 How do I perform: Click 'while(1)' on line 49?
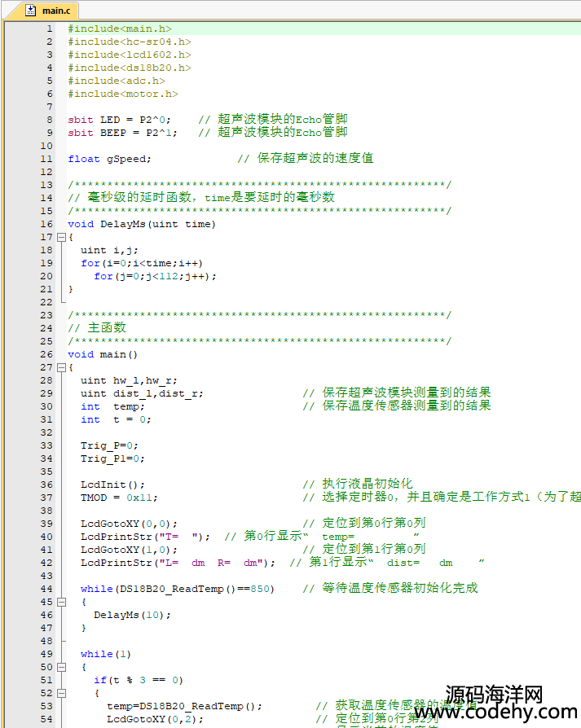[x=106, y=654]
